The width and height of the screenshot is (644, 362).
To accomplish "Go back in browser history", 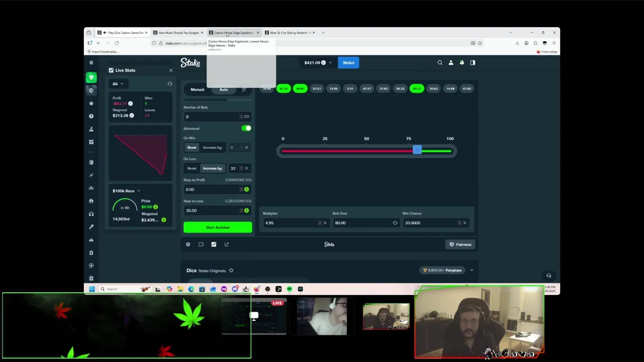I will coord(99,43).
